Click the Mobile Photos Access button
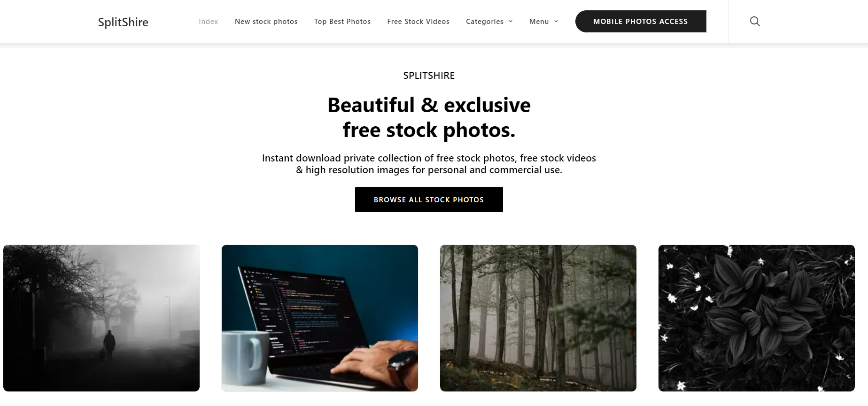This screenshot has height=406, width=868. tap(641, 22)
